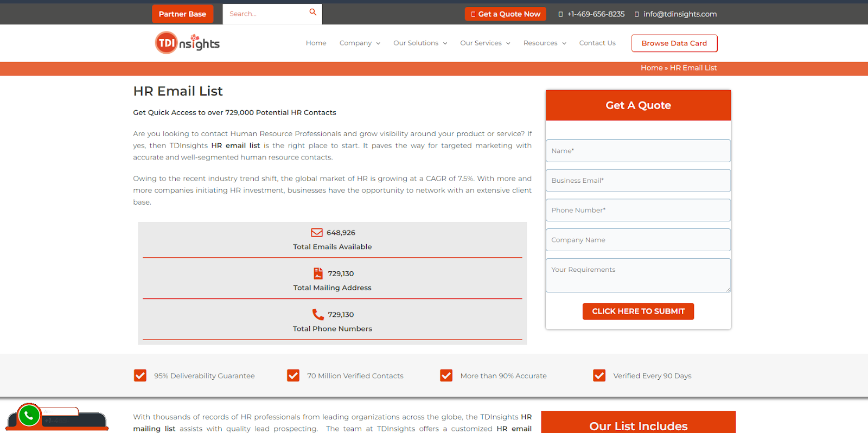The height and width of the screenshot is (433, 868).
Task: Click the checkmark beside 95% Deliverability Guarantee
Action: pyautogui.click(x=140, y=375)
